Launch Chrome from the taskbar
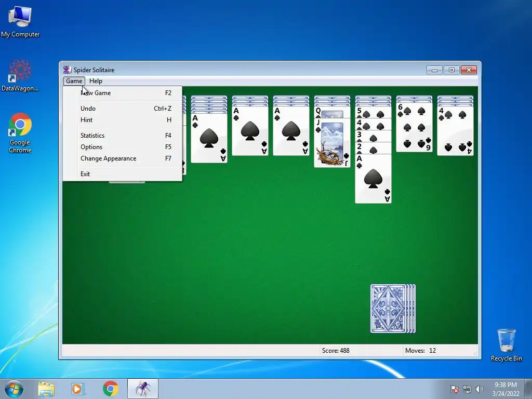Screen dimensions: 532x399 coord(110,389)
